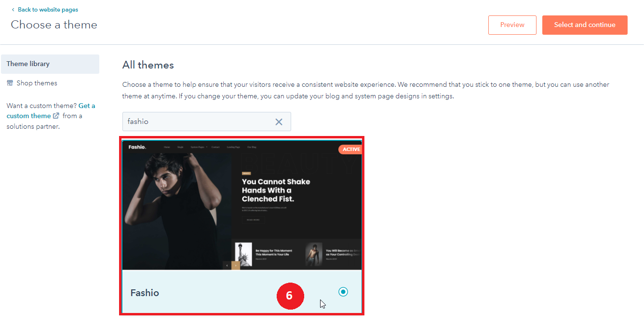Click System Pages dropdown in the preview navigation
Image resolution: width=644 pixels, height=326 pixels.
click(x=199, y=147)
